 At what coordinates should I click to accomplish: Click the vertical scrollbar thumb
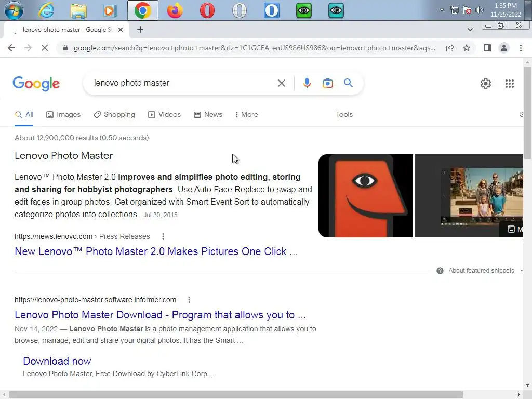pyautogui.click(x=527, y=112)
